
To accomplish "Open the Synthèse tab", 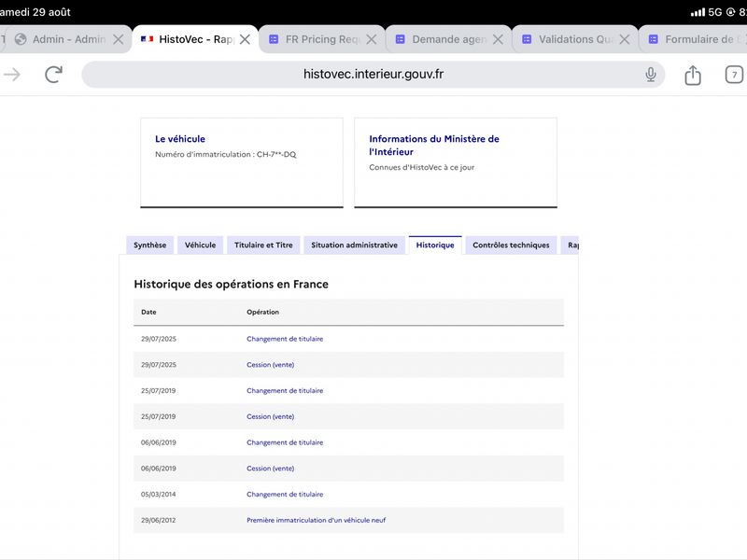I will [150, 245].
